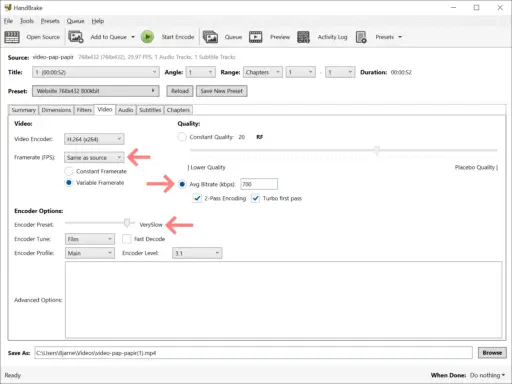Switch to the Audio tab
512x384 pixels.
pyautogui.click(x=126, y=110)
